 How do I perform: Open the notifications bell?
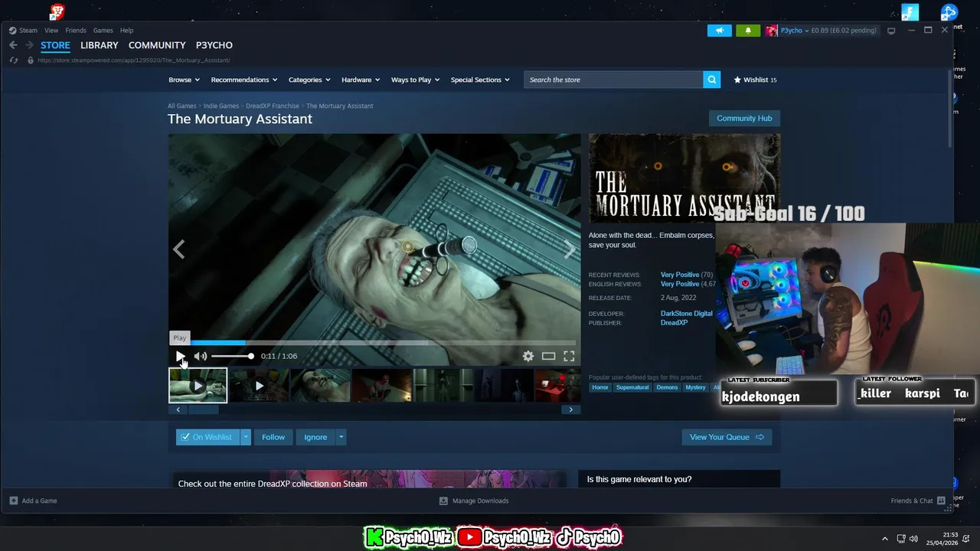[x=748, y=31]
